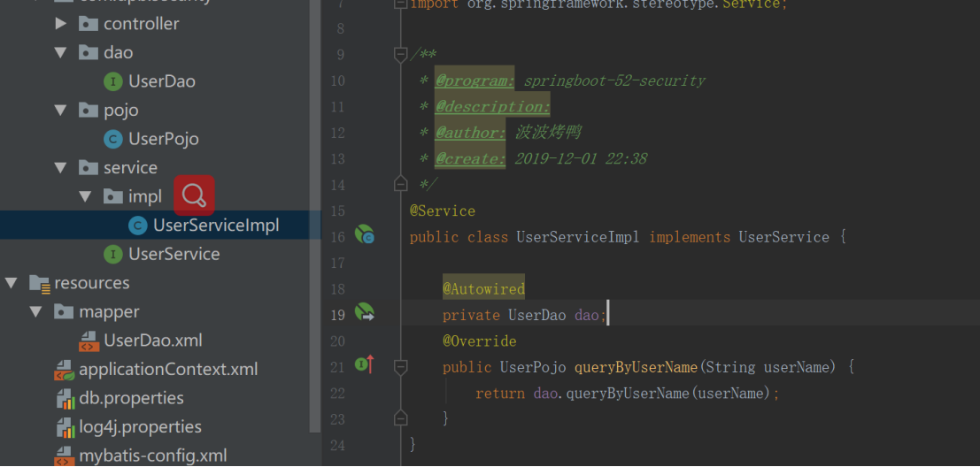The height and width of the screenshot is (467, 980).
Task: Click the @Service annotation in code
Action: 443,211
